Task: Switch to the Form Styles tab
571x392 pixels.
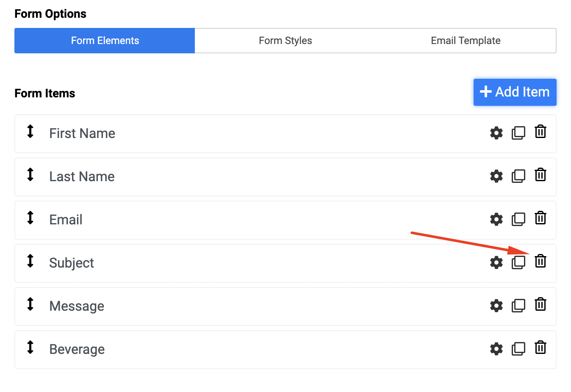Action: pyautogui.click(x=285, y=41)
